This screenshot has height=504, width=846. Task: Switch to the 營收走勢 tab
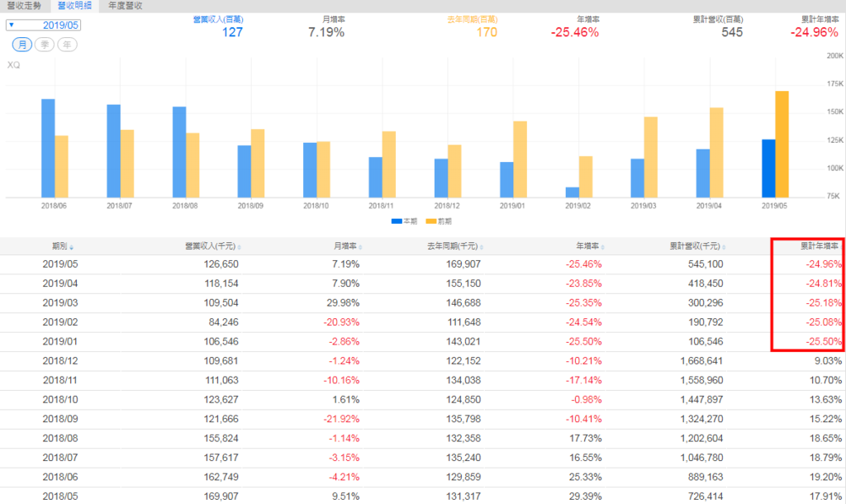pos(24,6)
